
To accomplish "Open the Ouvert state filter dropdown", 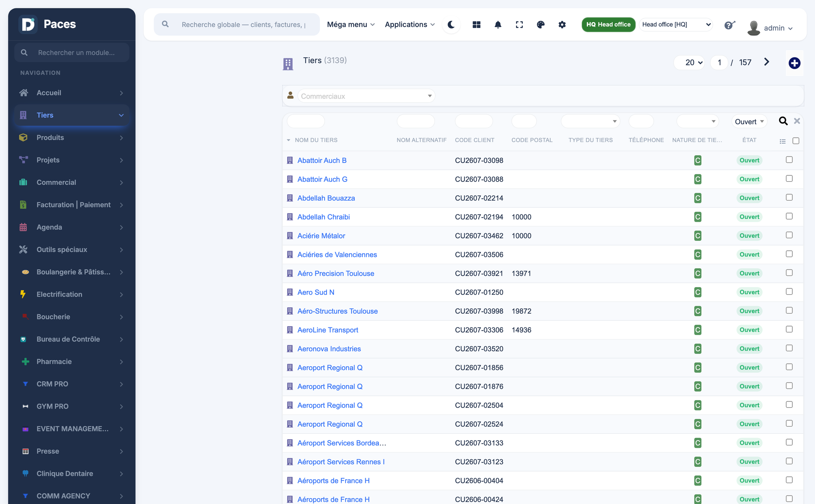I will 749,121.
